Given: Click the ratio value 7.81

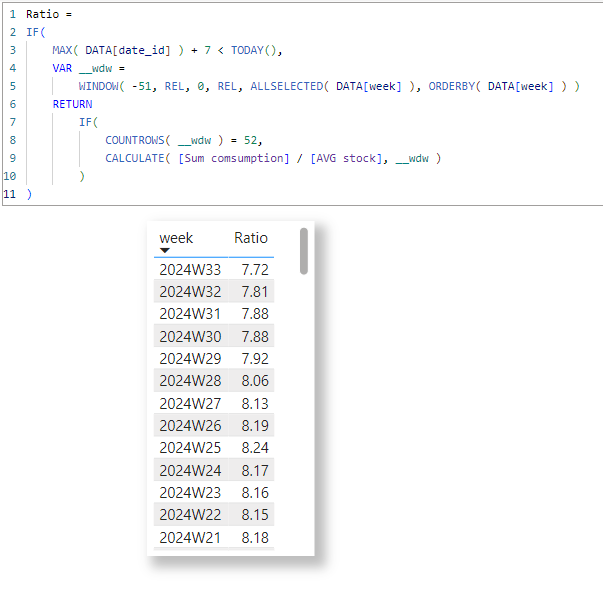Looking at the screenshot, I should tap(255, 292).
